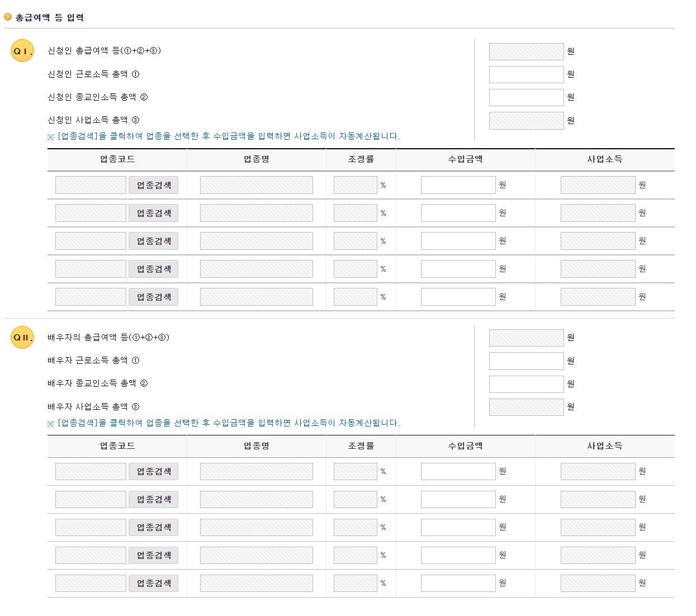Focus the 신청인 종교인소득 총액 ② input field
696x616 pixels.
coord(526,97)
